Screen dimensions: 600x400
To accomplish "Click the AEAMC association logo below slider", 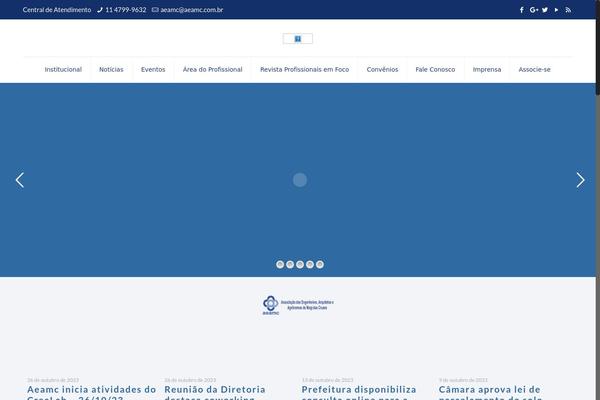I will point(298,305).
